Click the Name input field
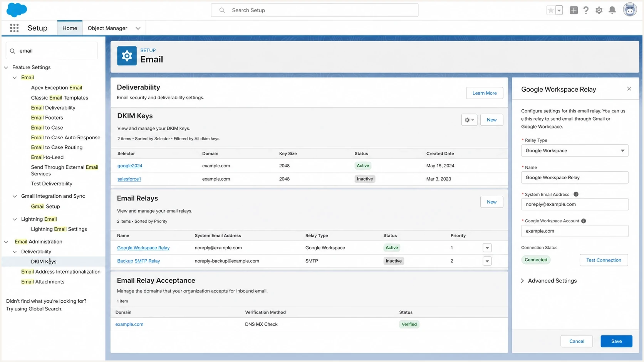 coord(575,177)
